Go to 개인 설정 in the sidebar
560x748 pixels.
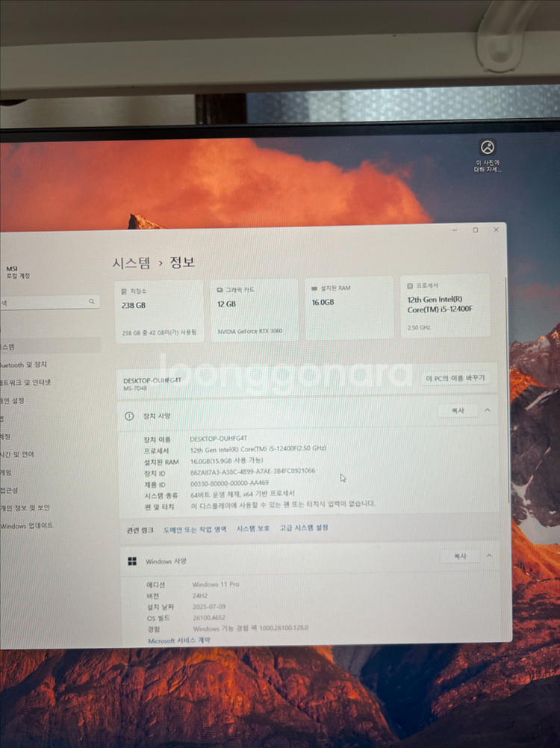point(13,401)
